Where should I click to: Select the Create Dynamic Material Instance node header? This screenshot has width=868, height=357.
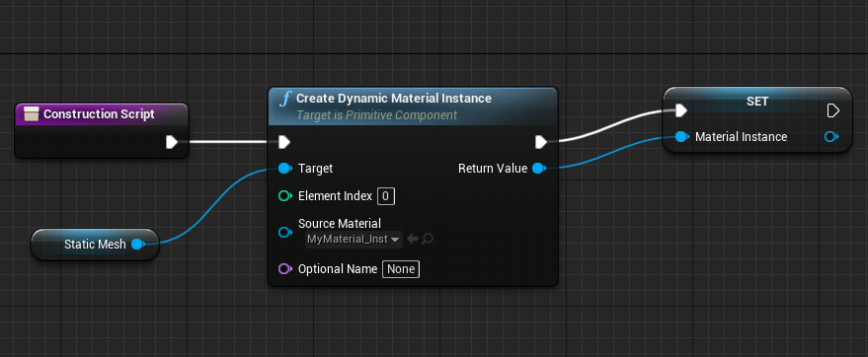click(413, 107)
